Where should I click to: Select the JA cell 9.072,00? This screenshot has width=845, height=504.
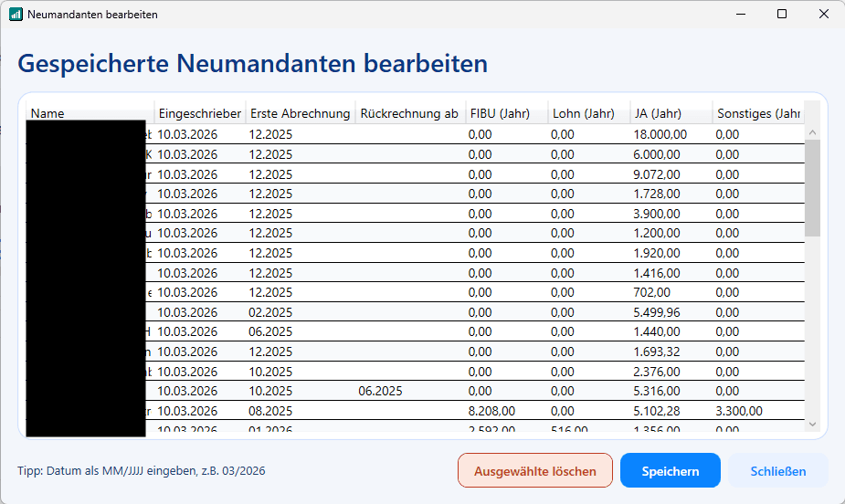click(x=671, y=174)
